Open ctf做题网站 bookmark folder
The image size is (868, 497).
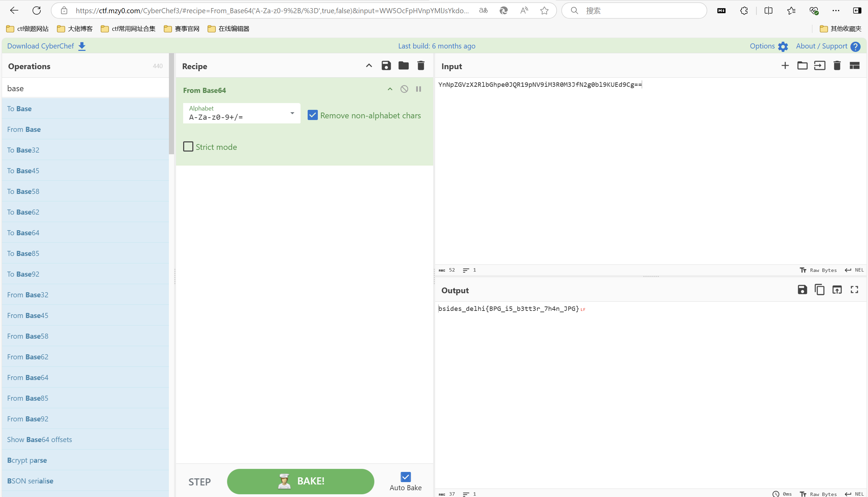pos(27,29)
